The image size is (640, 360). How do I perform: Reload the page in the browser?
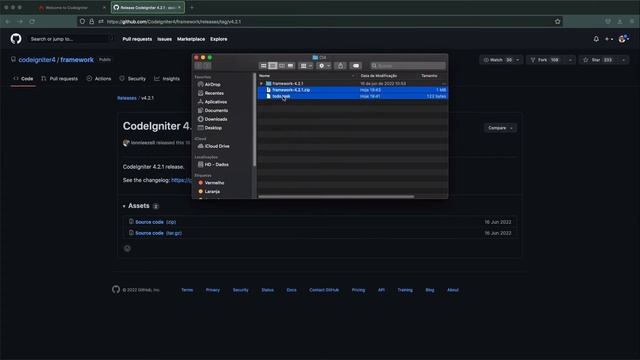coord(32,21)
